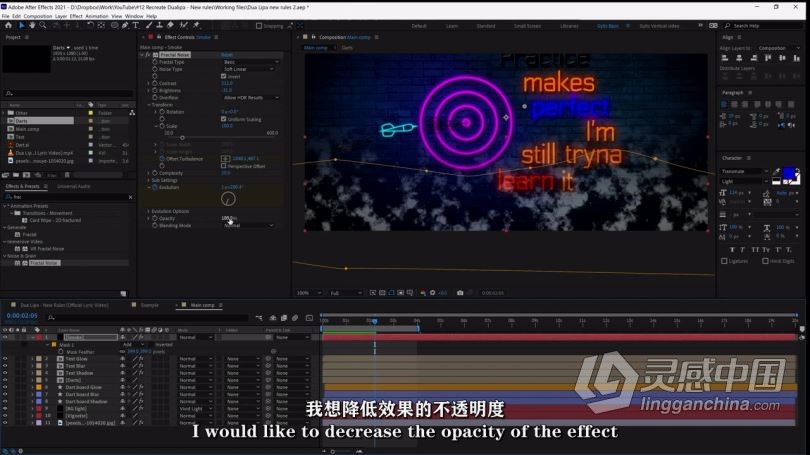Click the current time indicator in timeline ruler
This screenshot has height=455, width=810.
tap(375, 321)
